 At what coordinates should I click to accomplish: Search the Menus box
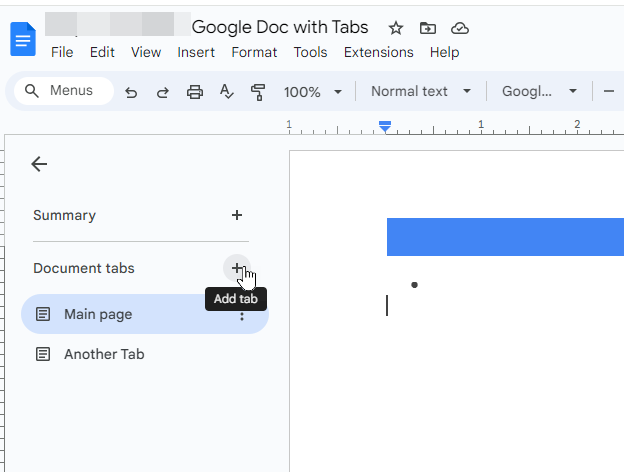64,91
